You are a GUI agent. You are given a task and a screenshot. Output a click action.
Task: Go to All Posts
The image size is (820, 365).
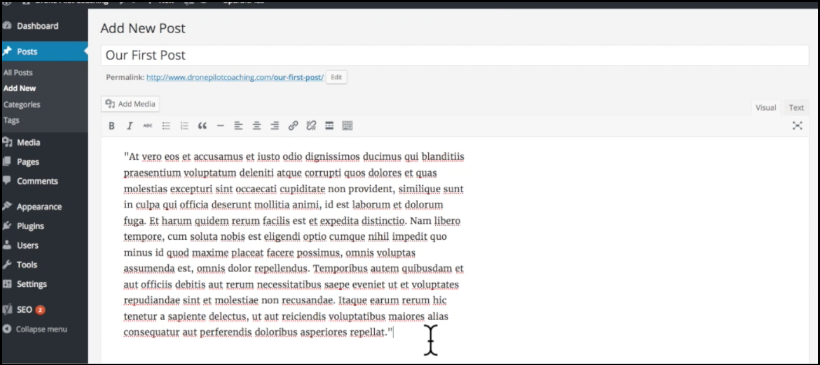pyautogui.click(x=18, y=73)
